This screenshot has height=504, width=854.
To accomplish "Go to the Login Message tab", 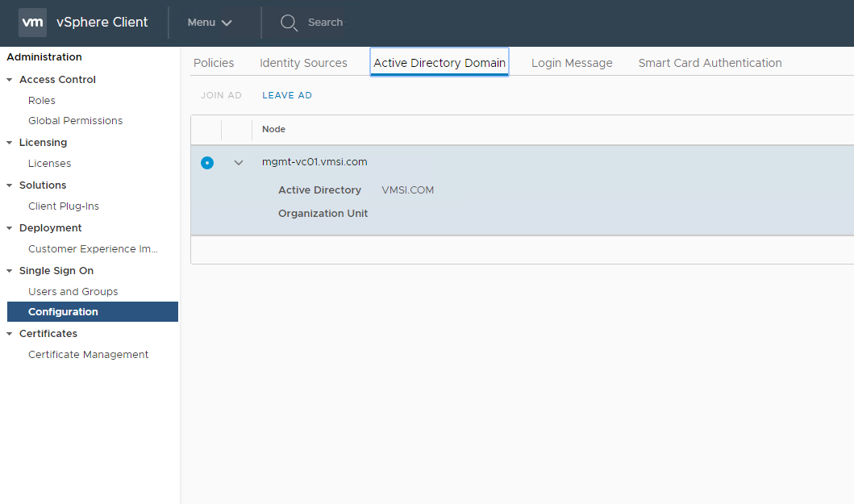I will tap(572, 63).
